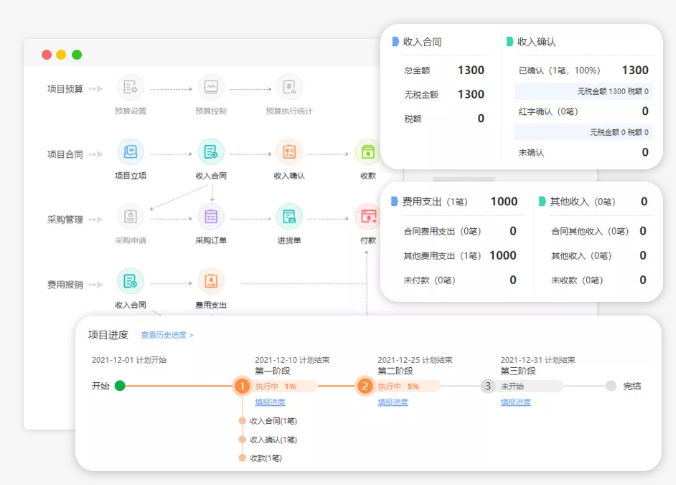Open the 采购申请 purchase request icon

pos(130,217)
